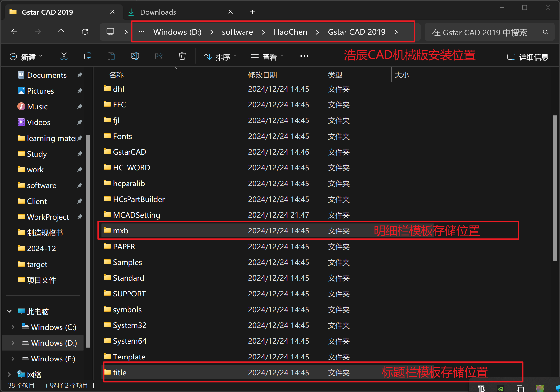Image resolution: width=560 pixels, height=392 pixels.
Task: Click the navigation pane vertical scrollbar
Action: [88, 241]
